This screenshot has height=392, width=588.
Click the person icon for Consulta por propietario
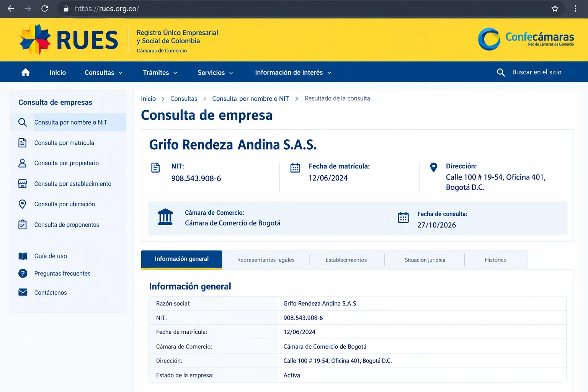(x=23, y=163)
